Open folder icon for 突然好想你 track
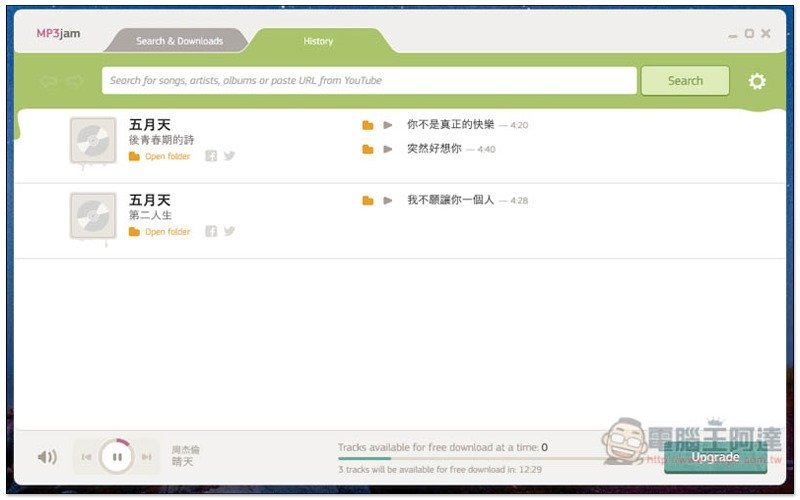 click(367, 149)
